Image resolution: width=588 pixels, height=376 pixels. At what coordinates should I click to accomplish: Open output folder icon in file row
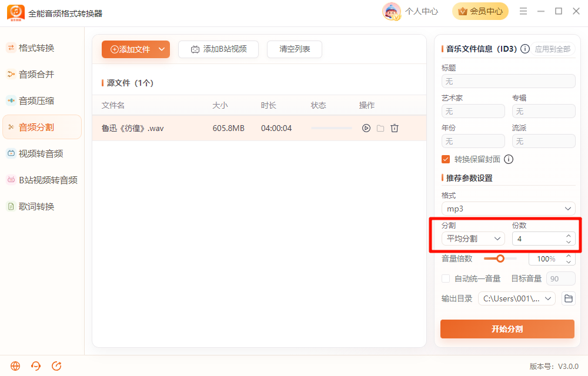[380, 128]
